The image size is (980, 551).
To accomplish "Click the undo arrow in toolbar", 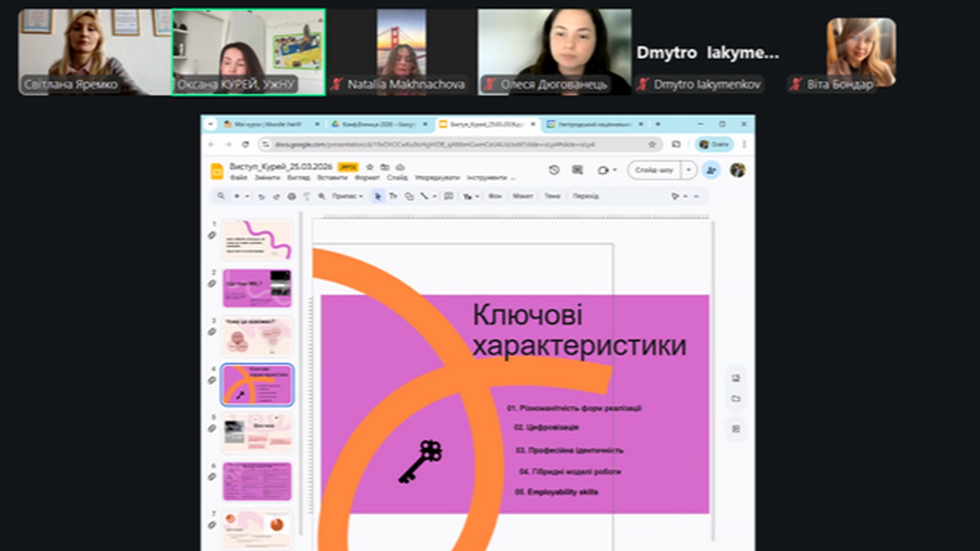I will (261, 196).
